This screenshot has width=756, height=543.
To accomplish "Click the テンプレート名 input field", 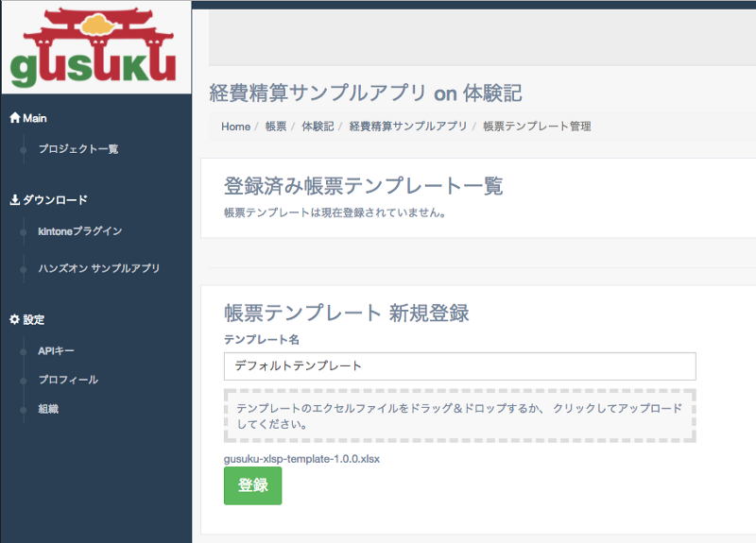I will coord(459,366).
